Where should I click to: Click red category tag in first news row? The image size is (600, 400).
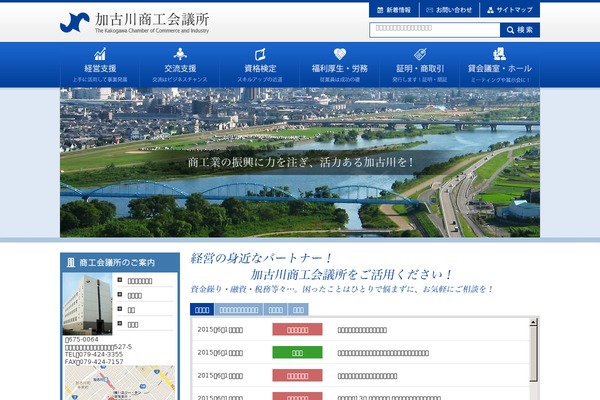click(297, 330)
